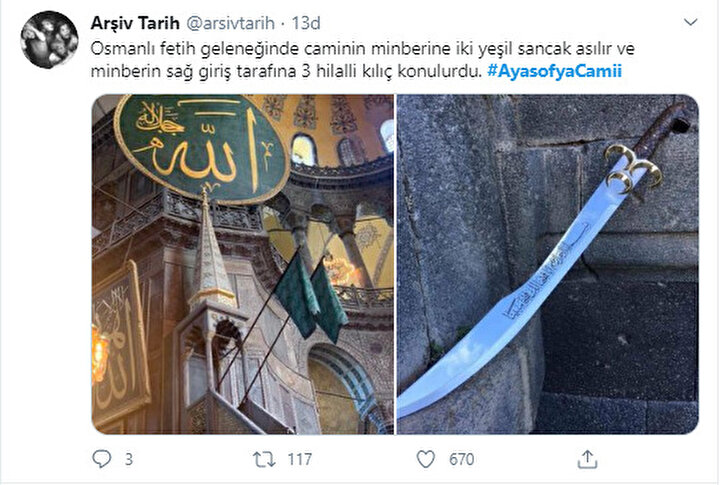Click the green calligraphy medallion in left photo

202,148
